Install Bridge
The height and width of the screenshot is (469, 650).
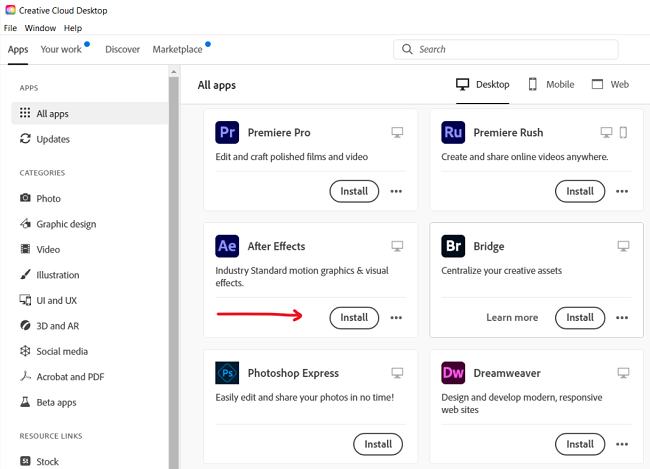click(580, 318)
